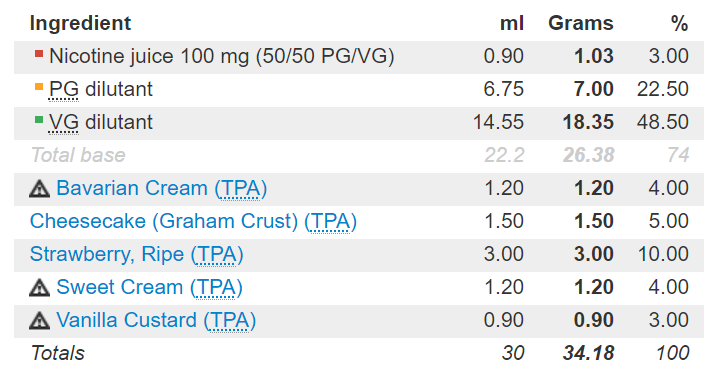Screen dimensions: 716x378
Task: Click the green VG dilutant color square
Action: 39,120
